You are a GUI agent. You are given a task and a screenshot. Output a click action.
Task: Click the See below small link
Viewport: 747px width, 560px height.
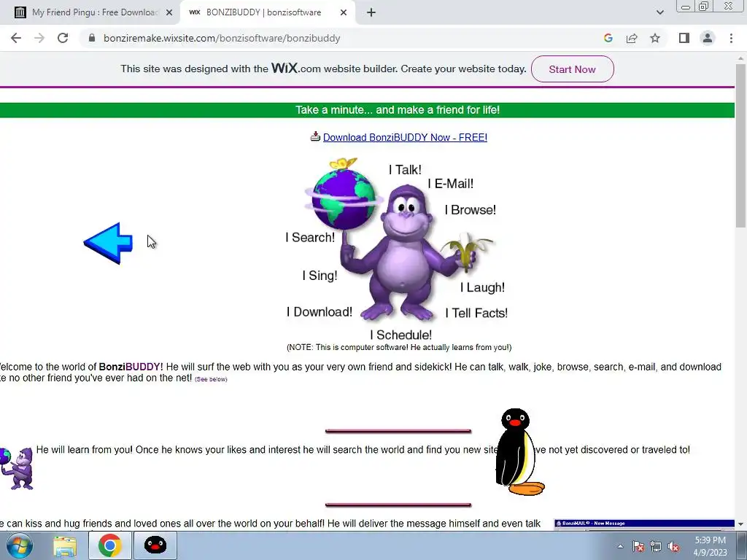click(x=211, y=379)
